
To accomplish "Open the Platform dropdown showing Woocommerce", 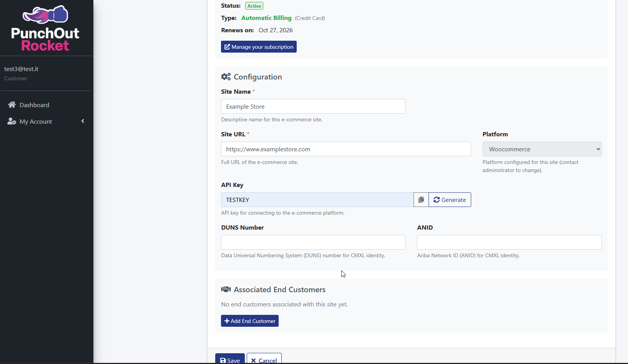I will pyautogui.click(x=542, y=149).
